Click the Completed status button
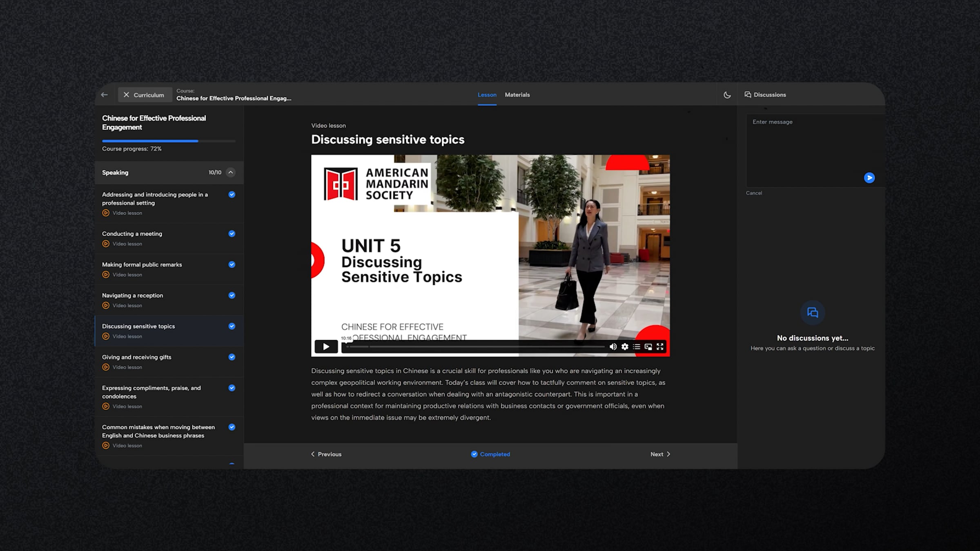The image size is (980, 551). pos(490,454)
